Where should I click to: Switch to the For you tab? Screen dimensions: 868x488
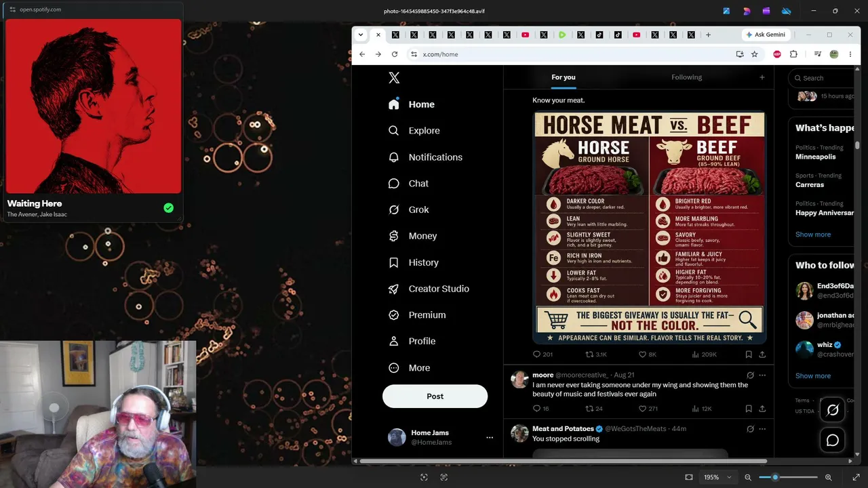click(564, 77)
